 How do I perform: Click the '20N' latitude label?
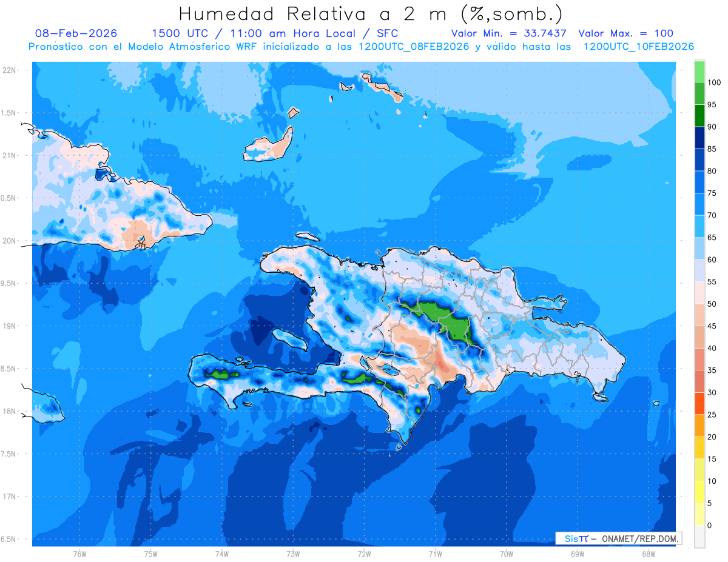[8, 241]
